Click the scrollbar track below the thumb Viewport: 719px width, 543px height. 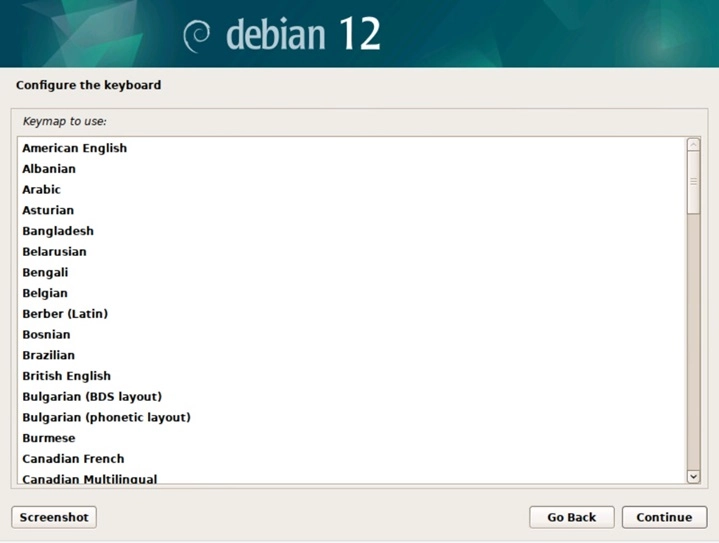click(693, 342)
